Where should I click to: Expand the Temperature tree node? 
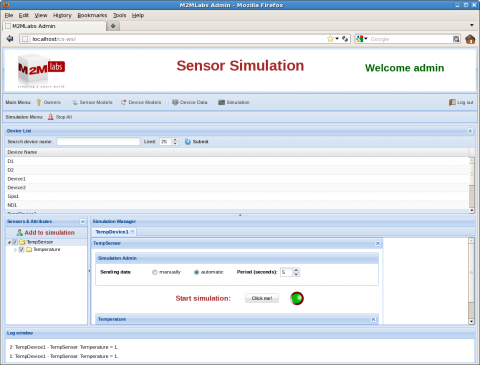[15, 250]
